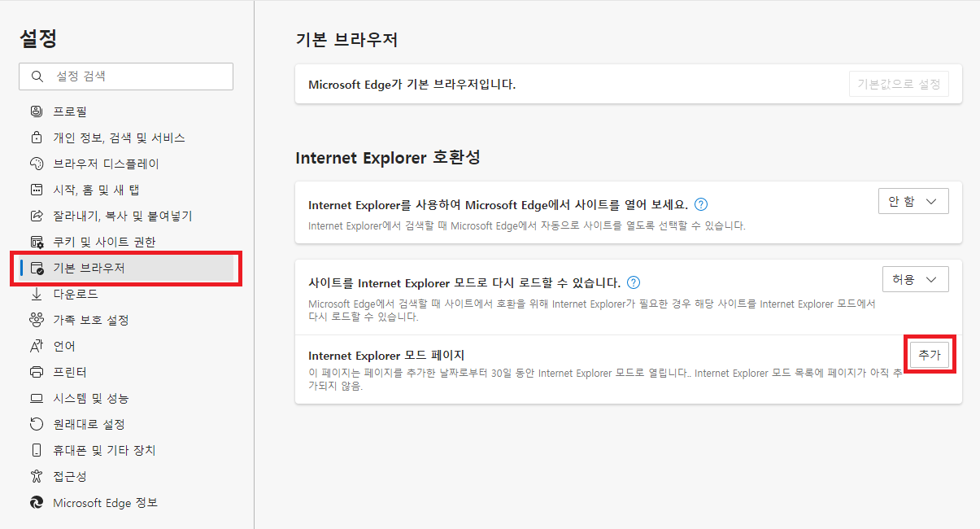Click the language icon beside 언어
Image resolution: width=980 pixels, height=529 pixels.
pyautogui.click(x=36, y=346)
